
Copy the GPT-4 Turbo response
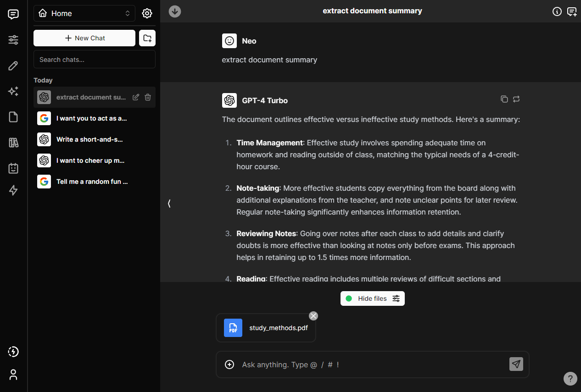(x=504, y=99)
